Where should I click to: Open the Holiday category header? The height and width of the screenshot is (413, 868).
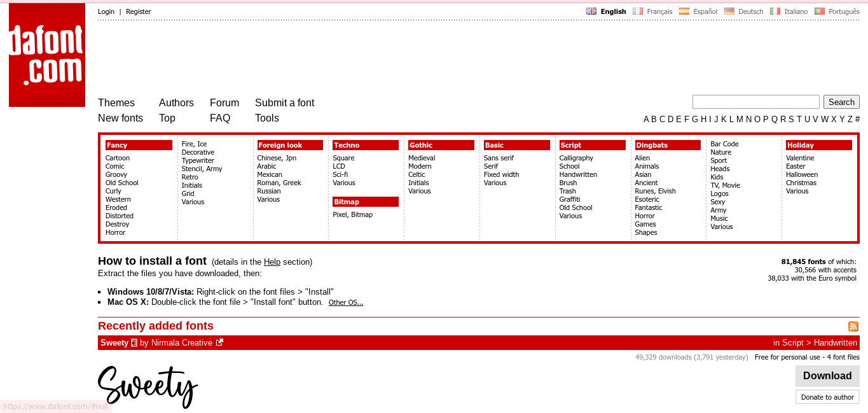click(819, 145)
